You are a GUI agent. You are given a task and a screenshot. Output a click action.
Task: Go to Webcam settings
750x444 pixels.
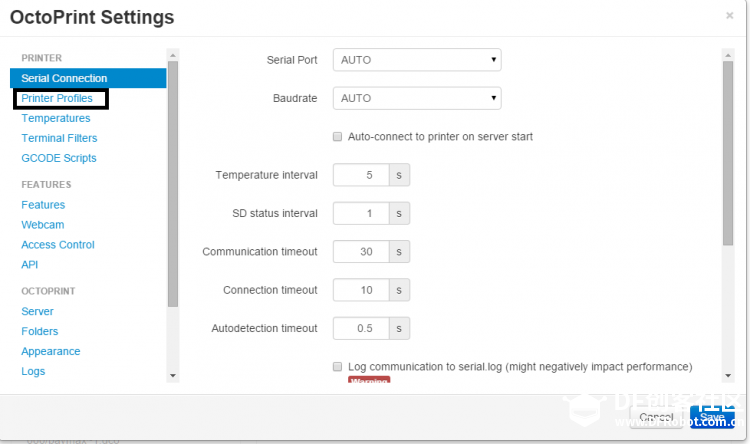(43, 225)
